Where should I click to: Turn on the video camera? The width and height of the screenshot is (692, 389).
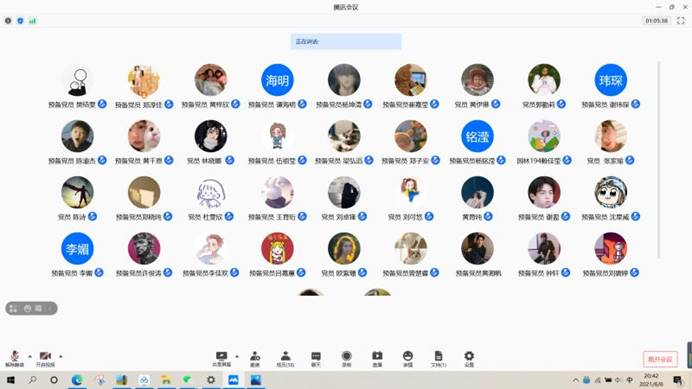(x=45, y=359)
